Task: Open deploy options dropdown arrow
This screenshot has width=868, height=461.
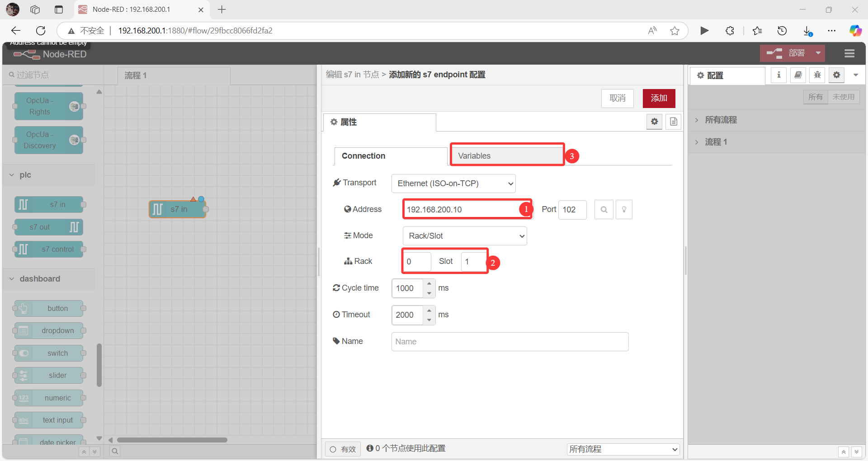Action: coord(818,53)
